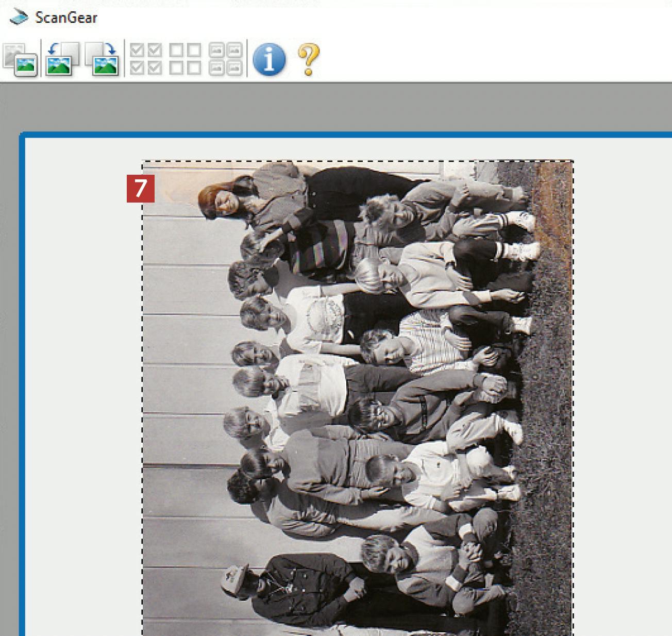This screenshot has width=672, height=636.
Task: Rotate the preview image right
Action: coord(103,60)
